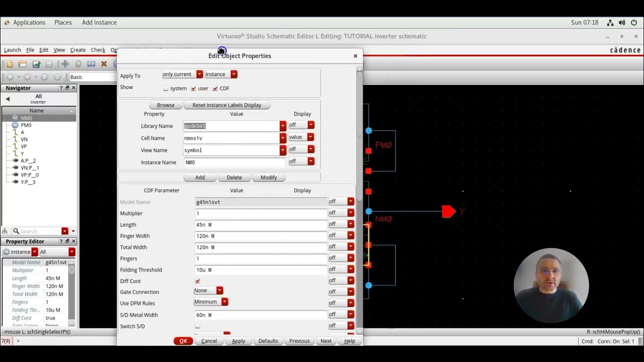This screenshot has height=362, width=644.
Task: Toggle the Diff Cont checkbox
Action: click(x=197, y=281)
